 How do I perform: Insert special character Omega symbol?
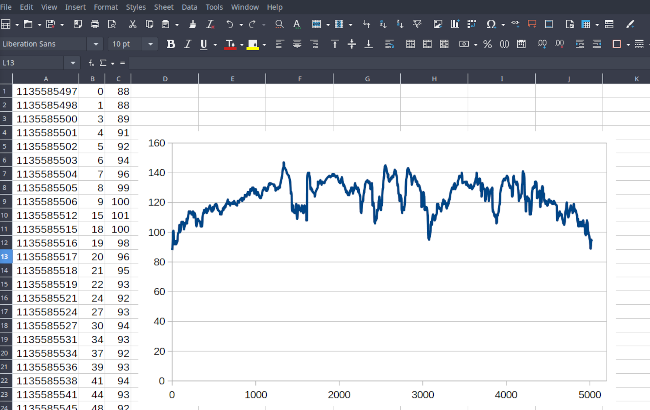[490, 23]
